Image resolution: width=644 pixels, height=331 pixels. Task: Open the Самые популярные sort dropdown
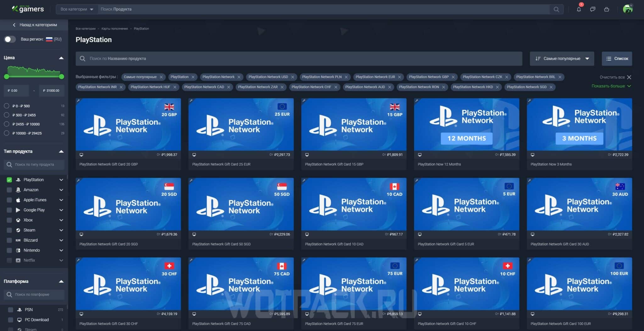coord(562,58)
